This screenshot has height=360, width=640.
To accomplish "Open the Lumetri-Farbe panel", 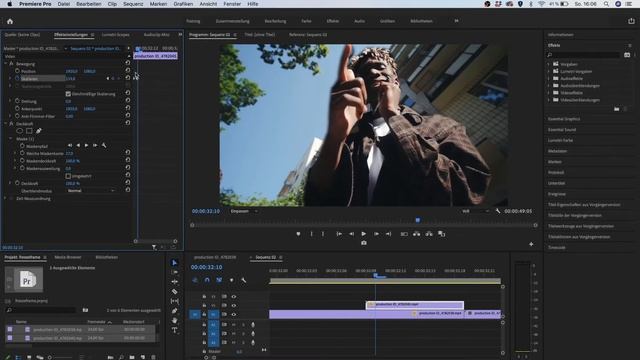I will pos(560,140).
